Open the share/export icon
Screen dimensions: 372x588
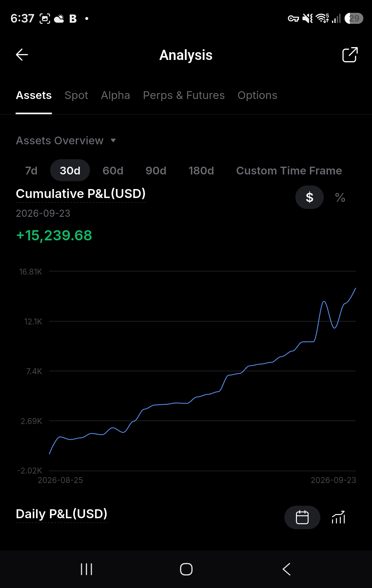pyautogui.click(x=350, y=55)
